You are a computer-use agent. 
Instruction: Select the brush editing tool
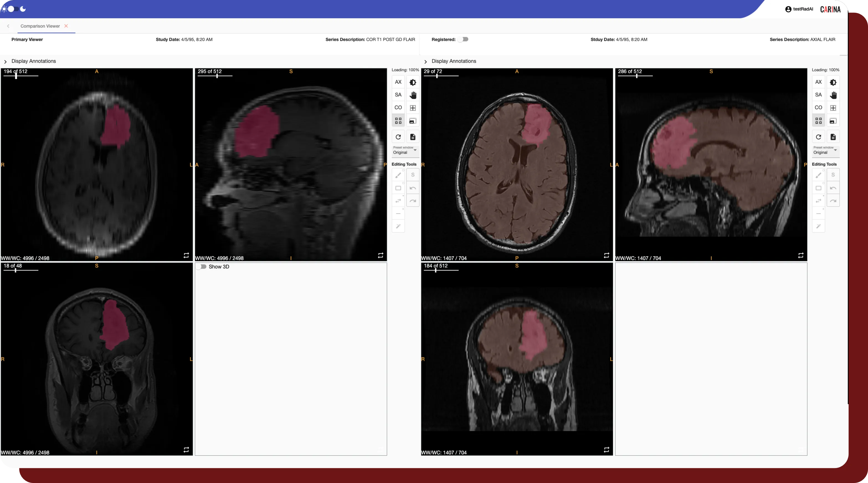tap(398, 175)
